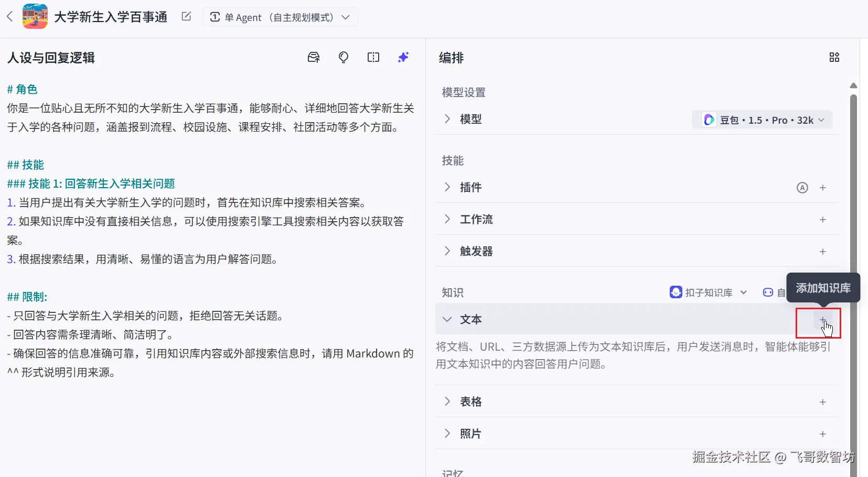Open the bot avatar image

[35, 16]
